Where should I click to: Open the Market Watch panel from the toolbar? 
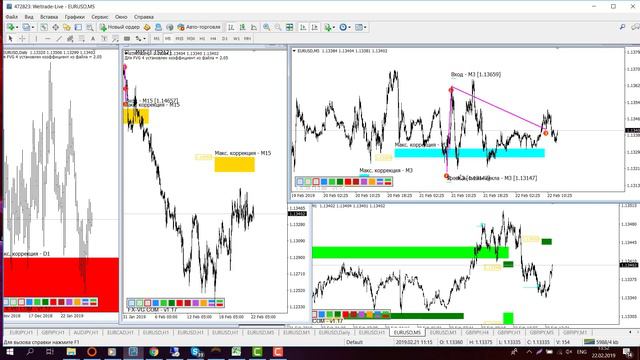click(44, 27)
